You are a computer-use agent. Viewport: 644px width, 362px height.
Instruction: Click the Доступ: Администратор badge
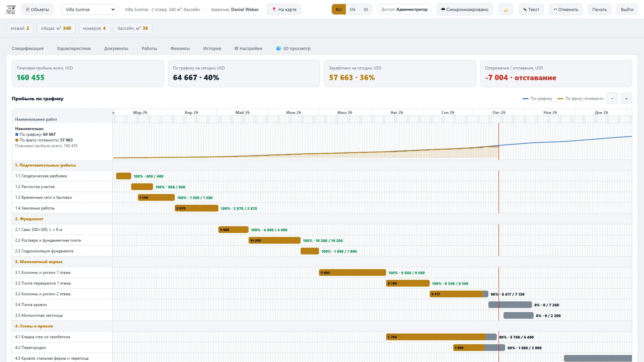point(405,9)
